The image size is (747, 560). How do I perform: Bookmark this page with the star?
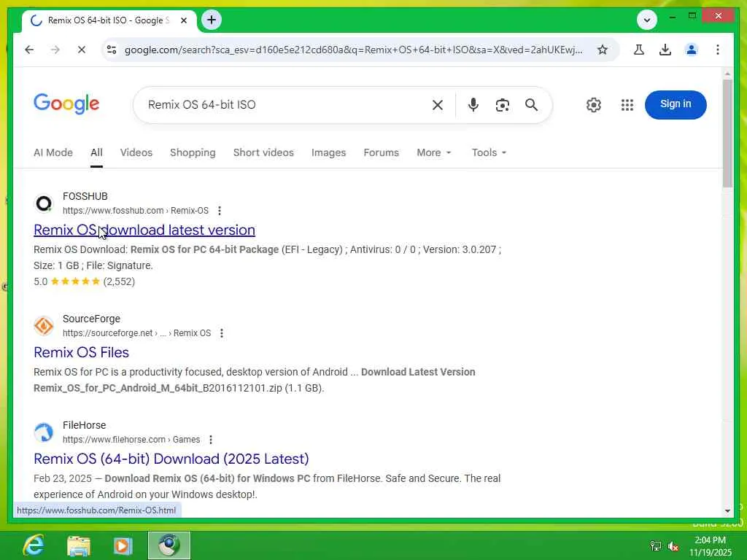tap(603, 50)
